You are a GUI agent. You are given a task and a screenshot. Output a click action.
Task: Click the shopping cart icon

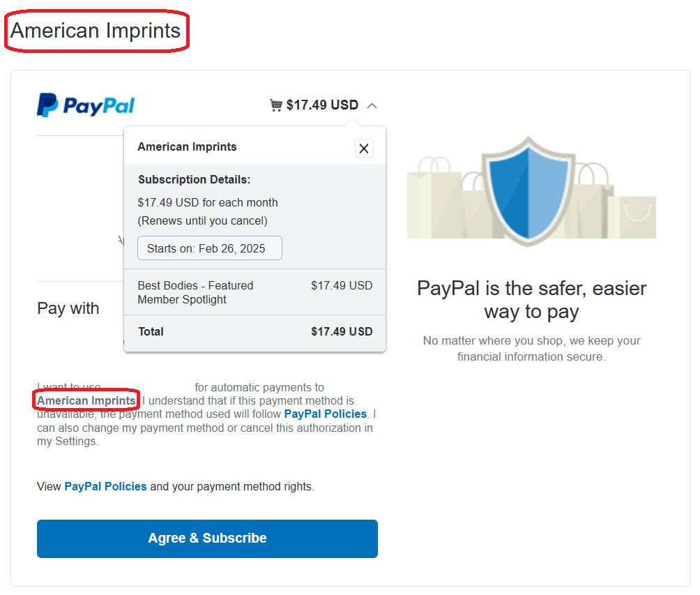[276, 105]
